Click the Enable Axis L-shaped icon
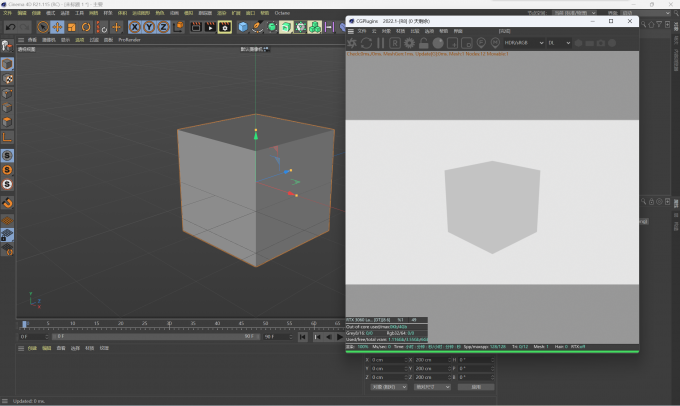Viewport: 680px width, 406px height. tap(7, 138)
